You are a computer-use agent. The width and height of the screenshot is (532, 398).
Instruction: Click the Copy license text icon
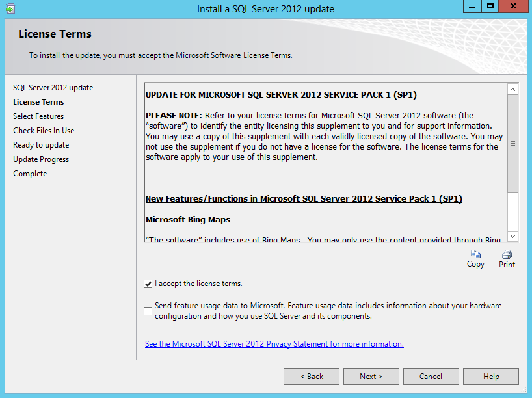coord(475,259)
